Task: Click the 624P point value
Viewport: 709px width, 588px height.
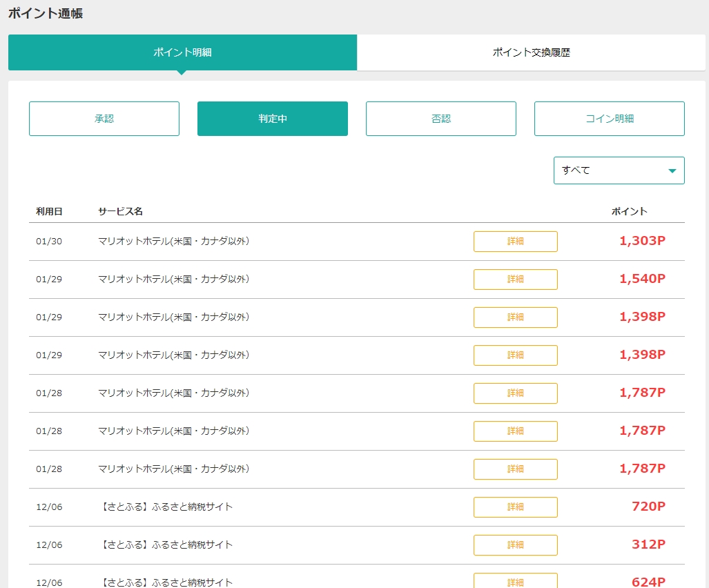Action: click(x=648, y=582)
